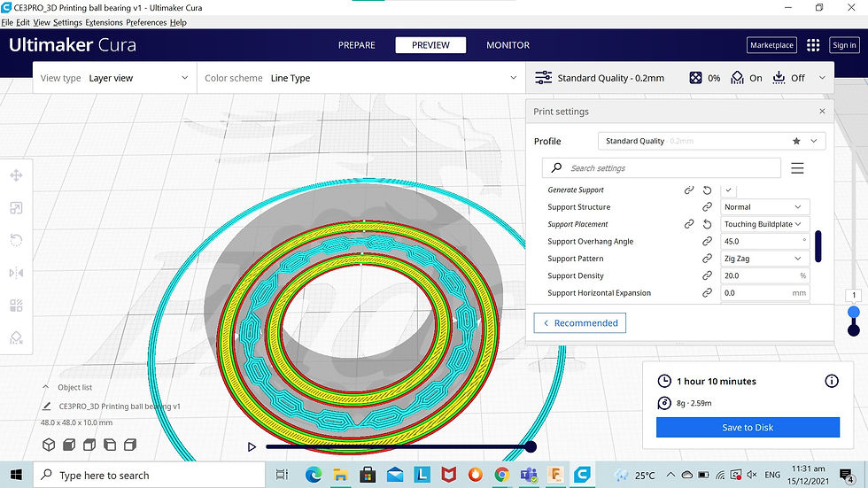The image size is (868, 488).
Task: Toggle the Generate Support checkbox
Action: [728, 190]
